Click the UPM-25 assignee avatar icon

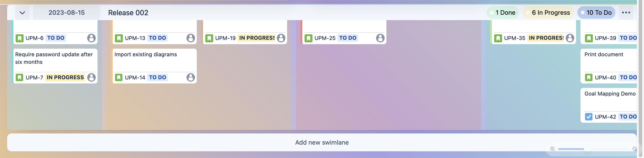(x=380, y=38)
